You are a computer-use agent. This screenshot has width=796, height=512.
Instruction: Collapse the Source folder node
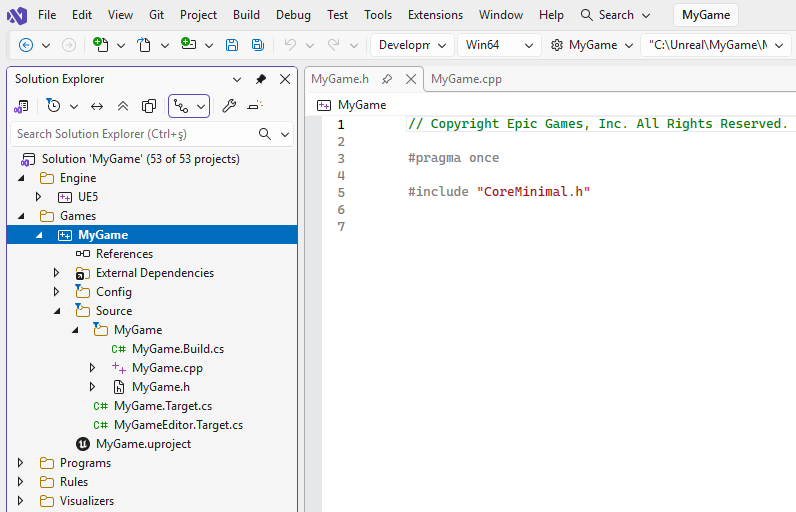point(57,311)
